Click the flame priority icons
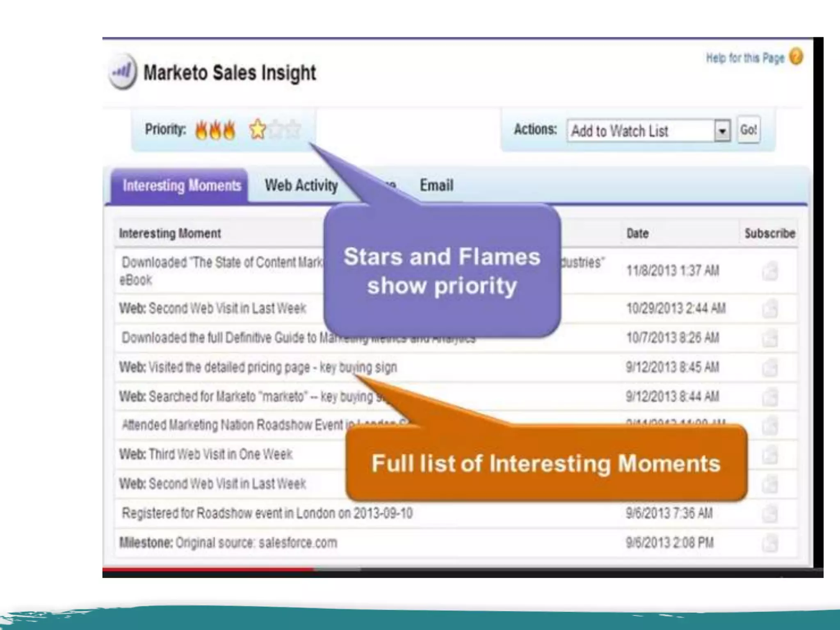Screen dimensions: 840x630 tap(215, 130)
